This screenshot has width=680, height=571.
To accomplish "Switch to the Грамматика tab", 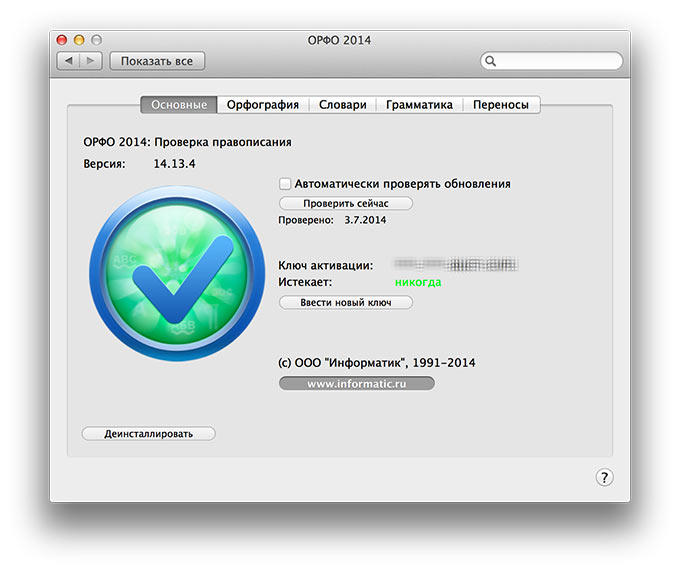I will [419, 104].
